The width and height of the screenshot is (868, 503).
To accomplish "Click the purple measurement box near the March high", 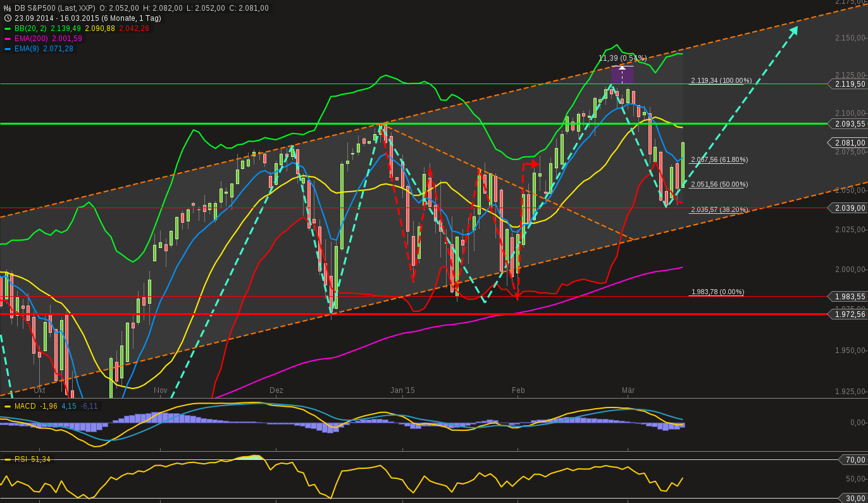I will tap(623, 74).
